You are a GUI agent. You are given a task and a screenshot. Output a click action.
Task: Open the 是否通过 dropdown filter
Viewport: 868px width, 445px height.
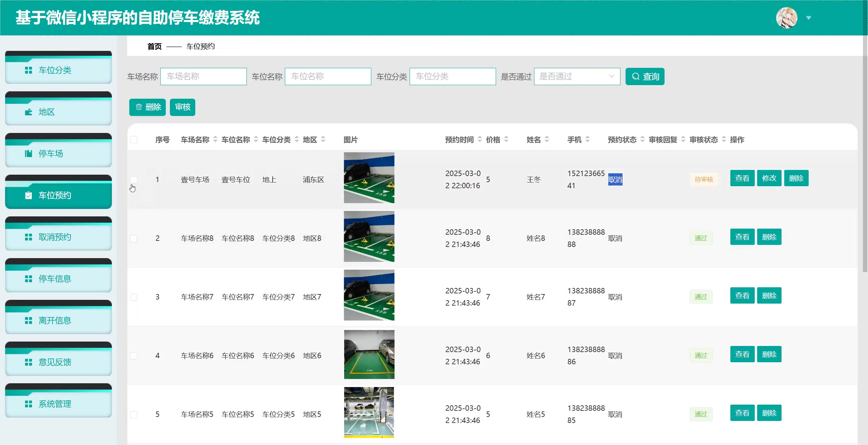click(x=577, y=77)
